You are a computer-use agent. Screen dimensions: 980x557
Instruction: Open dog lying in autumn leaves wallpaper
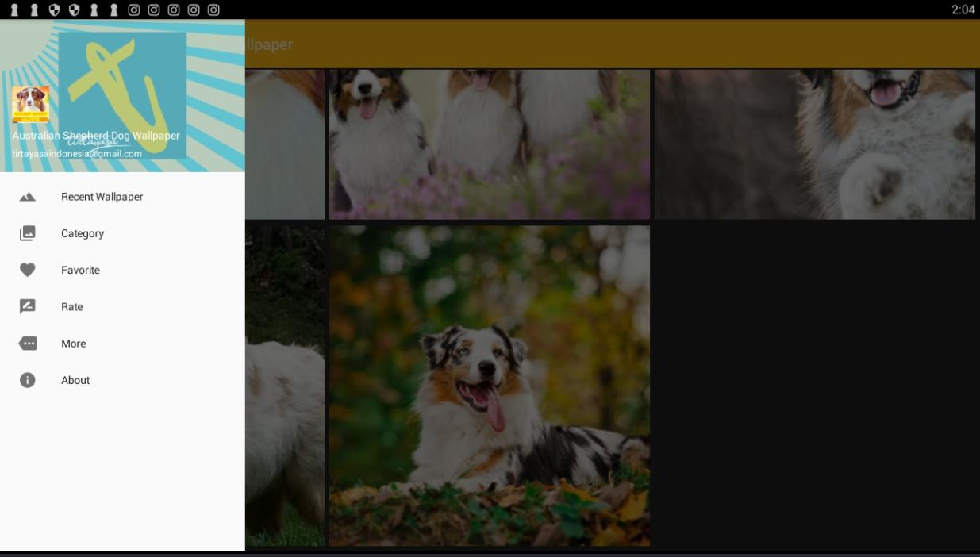[490, 386]
